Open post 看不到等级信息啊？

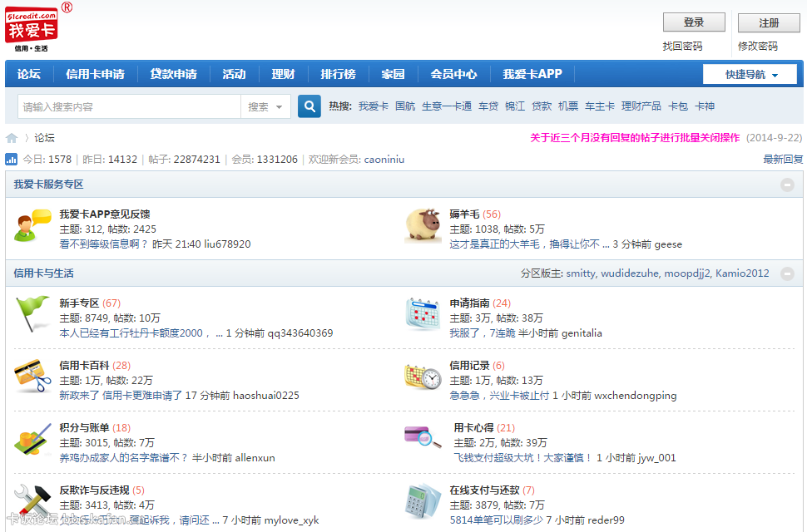(103, 244)
